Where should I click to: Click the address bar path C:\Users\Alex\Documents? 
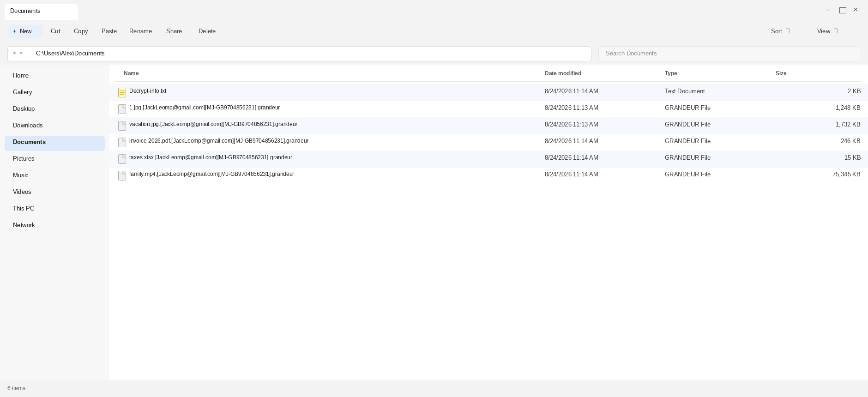coord(70,54)
